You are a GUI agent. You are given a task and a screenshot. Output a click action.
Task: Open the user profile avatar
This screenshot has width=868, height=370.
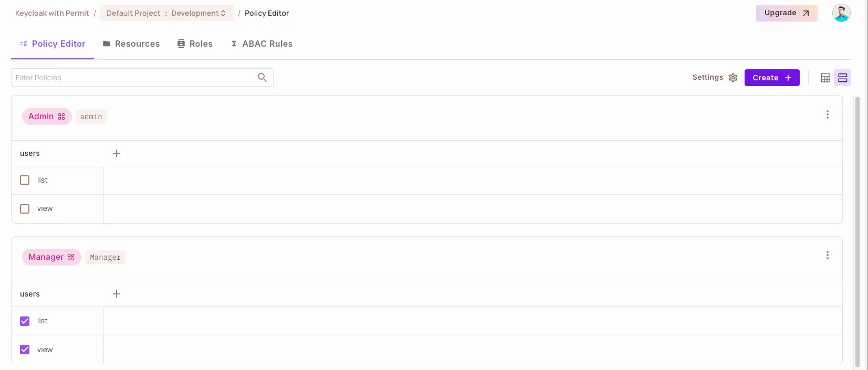point(841,13)
